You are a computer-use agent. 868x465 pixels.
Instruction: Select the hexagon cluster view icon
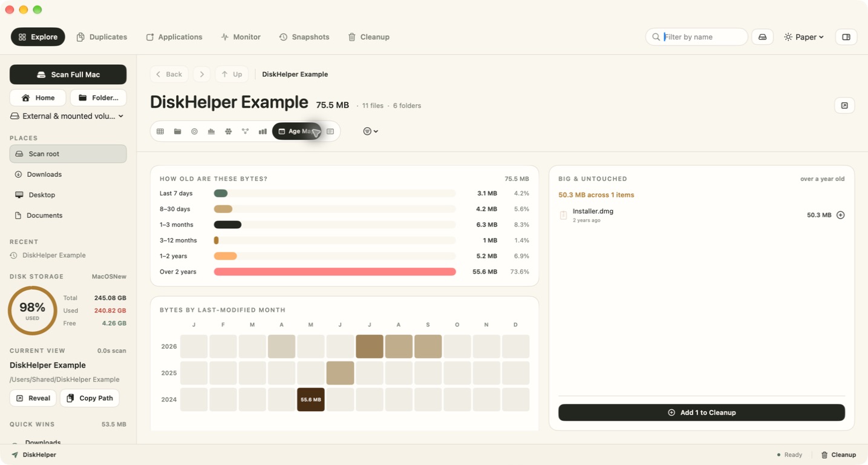228,131
